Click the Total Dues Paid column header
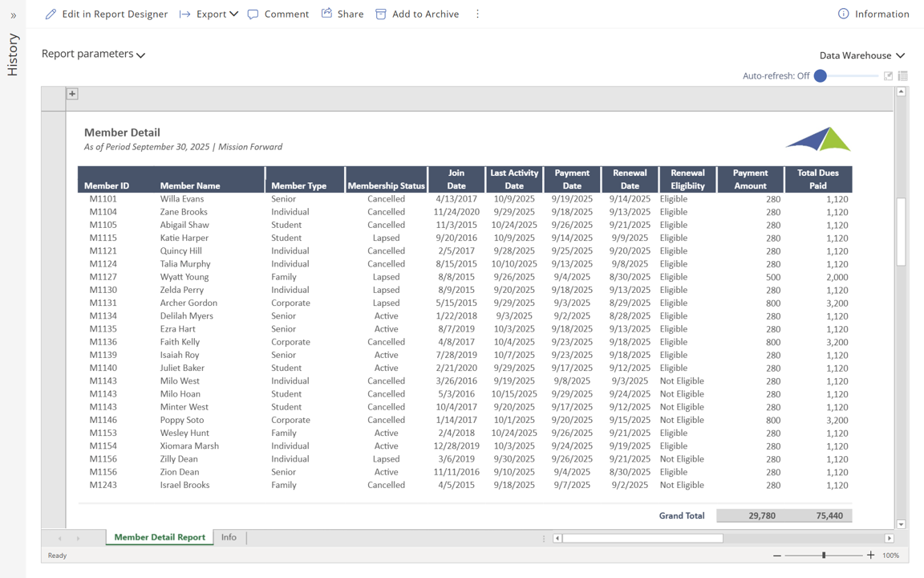This screenshot has width=924, height=578. [x=818, y=179]
